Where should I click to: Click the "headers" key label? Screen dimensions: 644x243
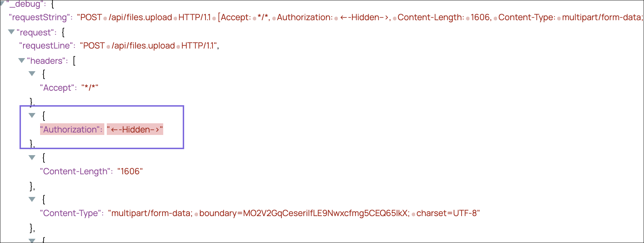[47, 61]
